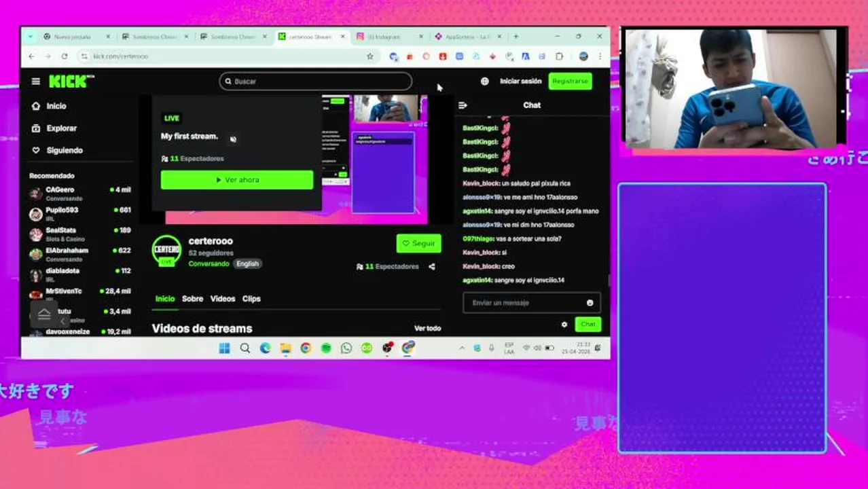Screen dimensions: 868x489
Task: Open recommended channel diabladota
Action: click(x=80, y=274)
